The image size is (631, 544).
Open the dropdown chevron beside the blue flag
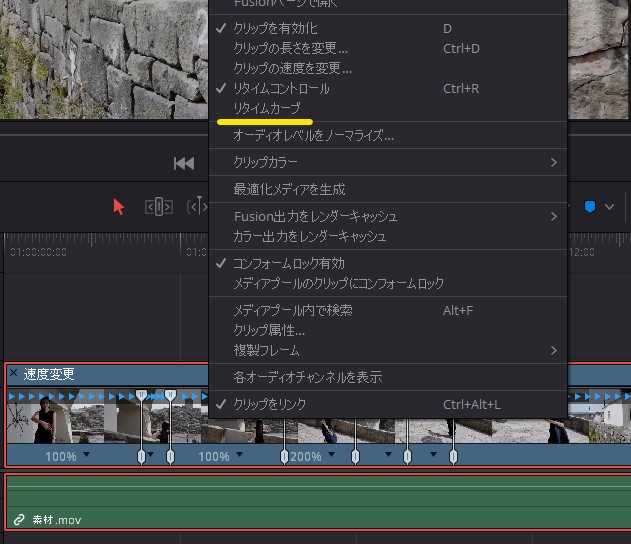coord(609,207)
